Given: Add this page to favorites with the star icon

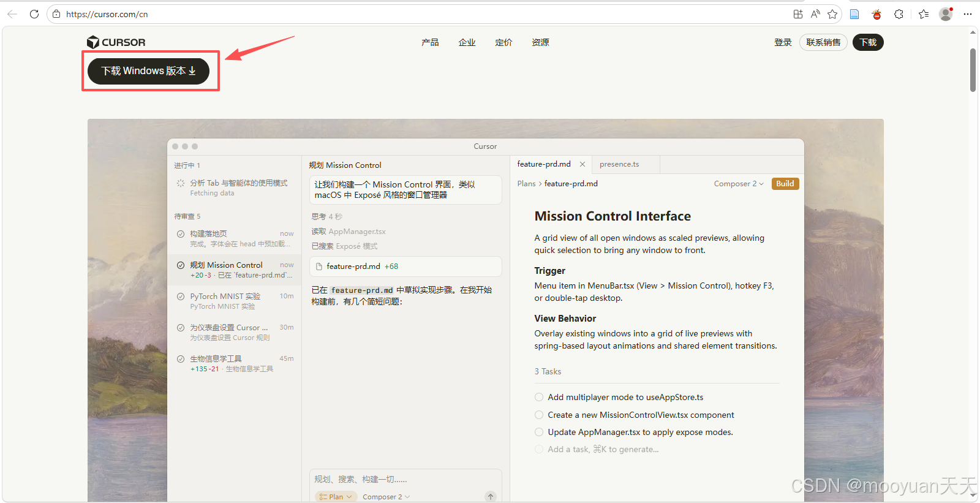Looking at the screenshot, I should pyautogui.click(x=832, y=14).
